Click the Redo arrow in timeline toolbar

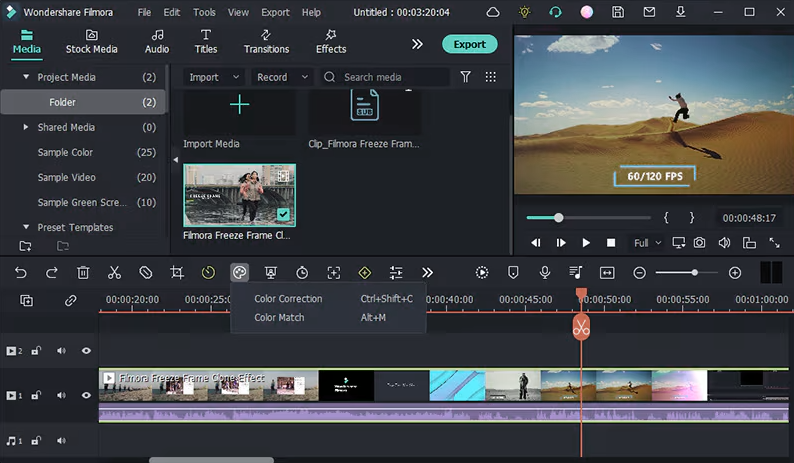[x=52, y=273]
